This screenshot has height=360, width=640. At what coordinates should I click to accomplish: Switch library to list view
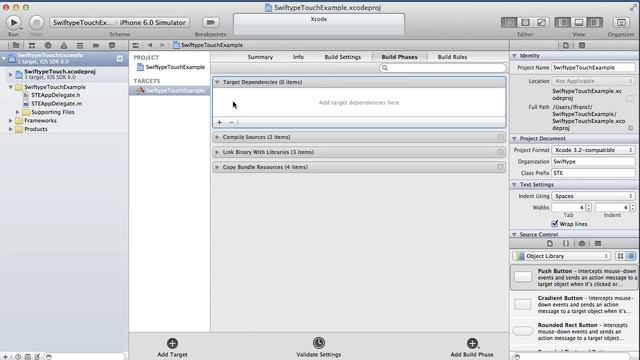pos(631,256)
